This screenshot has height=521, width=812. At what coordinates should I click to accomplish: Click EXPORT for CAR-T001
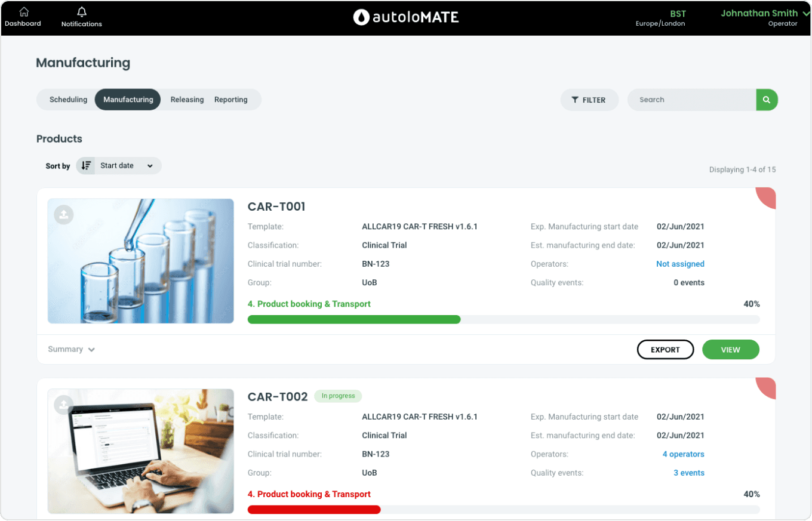tap(665, 350)
